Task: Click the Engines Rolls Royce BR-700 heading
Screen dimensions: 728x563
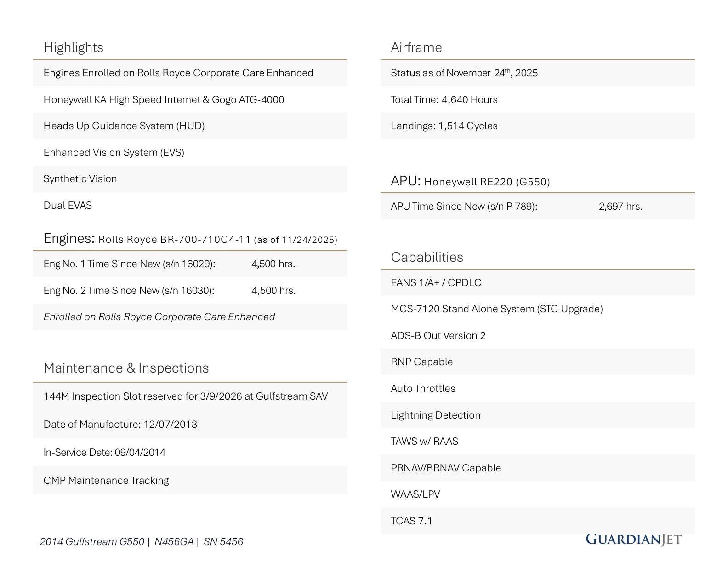Action: [190, 239]
